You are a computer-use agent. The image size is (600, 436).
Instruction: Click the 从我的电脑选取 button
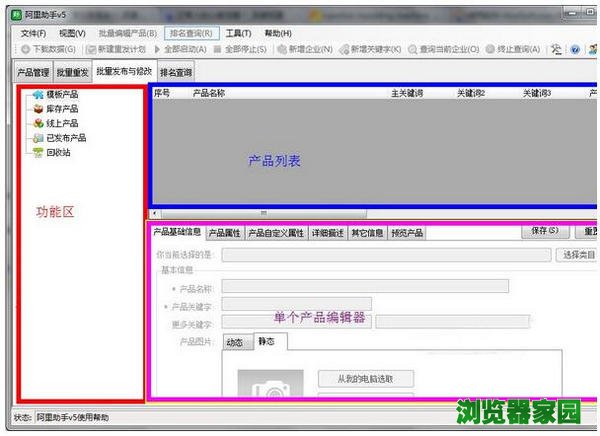click(365, 379)
